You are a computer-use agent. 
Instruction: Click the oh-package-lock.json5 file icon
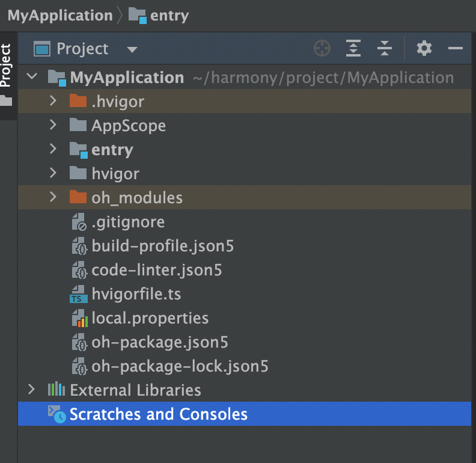(x=79, y=366)
